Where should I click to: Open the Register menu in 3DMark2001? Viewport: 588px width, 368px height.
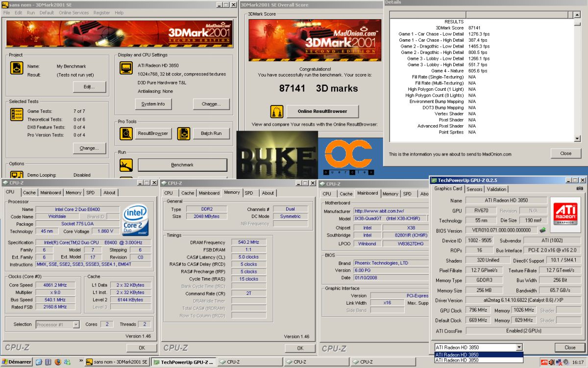coord(102,13)
